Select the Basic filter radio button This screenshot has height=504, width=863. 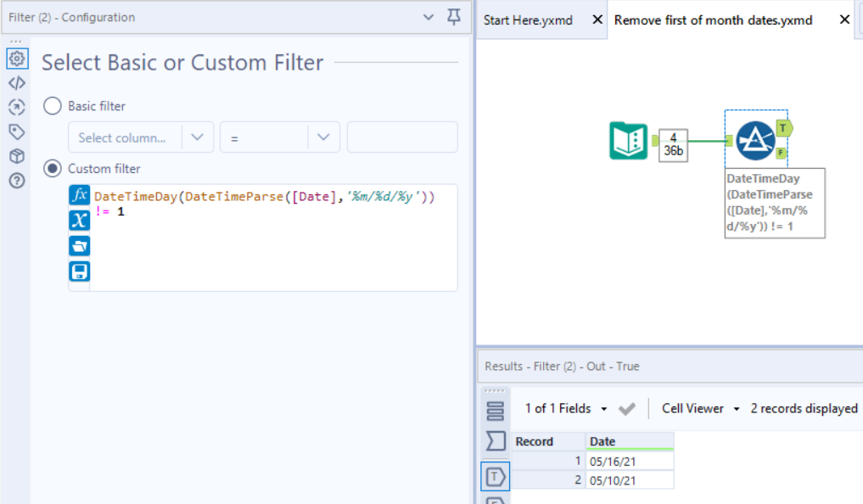point(53,106)
